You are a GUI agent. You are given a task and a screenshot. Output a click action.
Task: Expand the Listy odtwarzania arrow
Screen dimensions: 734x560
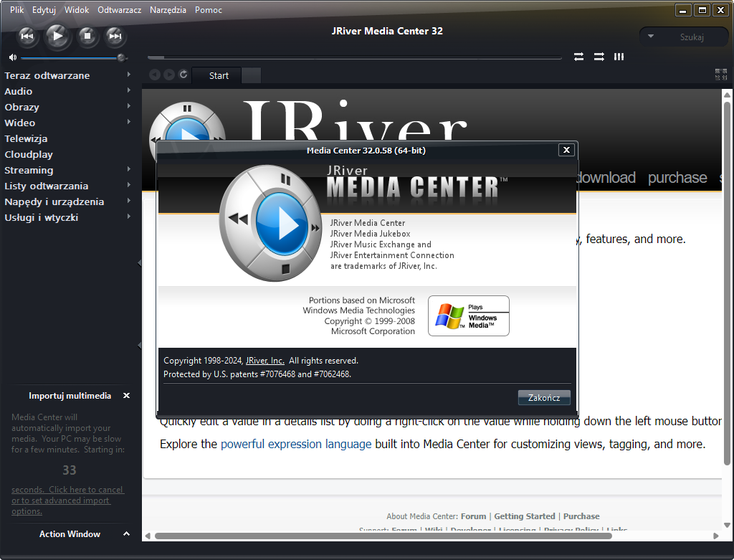point(129,185)
